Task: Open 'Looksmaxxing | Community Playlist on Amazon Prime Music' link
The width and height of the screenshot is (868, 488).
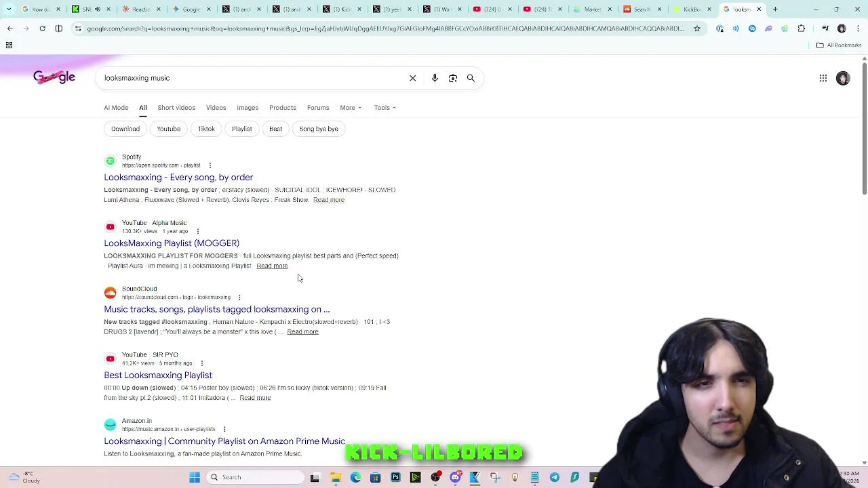Action: [x=224, y=441]
